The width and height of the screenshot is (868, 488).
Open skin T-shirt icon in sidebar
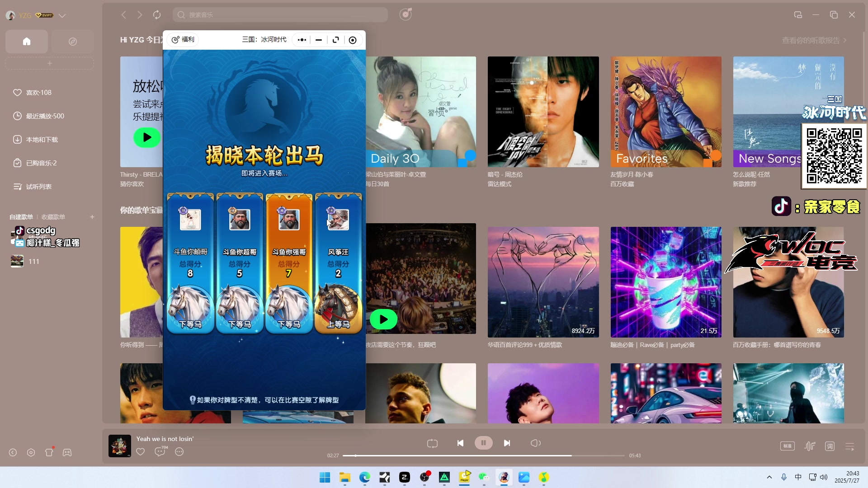click(x=49, y=452)
